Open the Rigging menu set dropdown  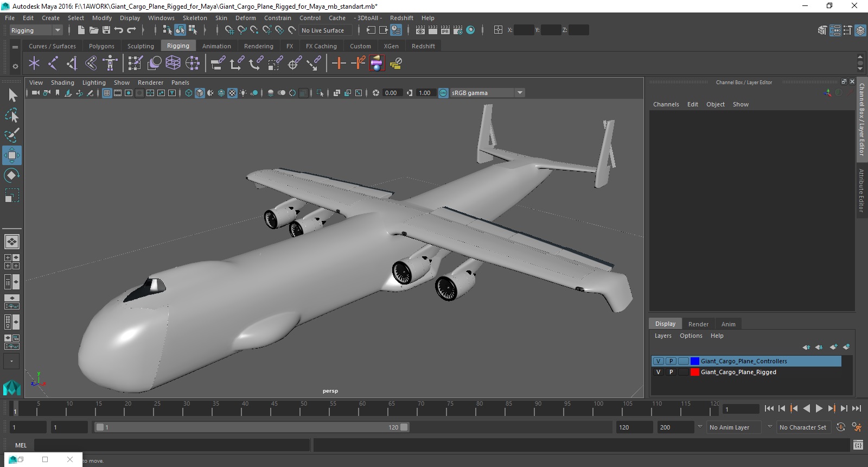36,30
